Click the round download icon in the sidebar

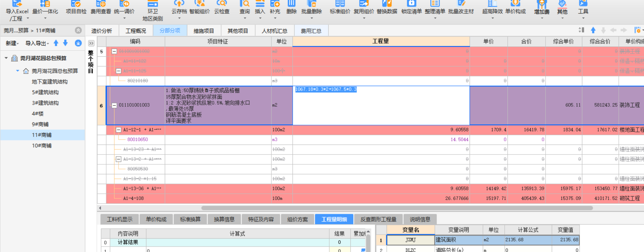coord(78,43)
